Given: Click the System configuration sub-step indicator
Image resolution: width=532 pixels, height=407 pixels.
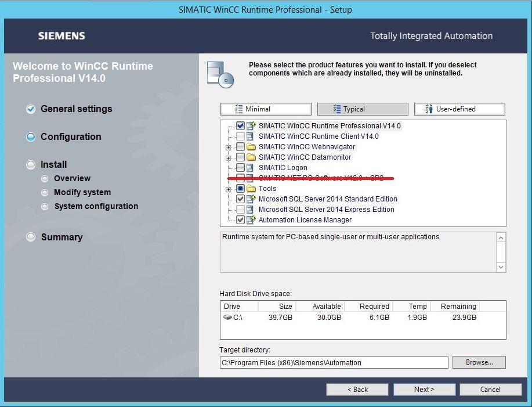Looking at the screenshot, I should (x=45, y=206).
